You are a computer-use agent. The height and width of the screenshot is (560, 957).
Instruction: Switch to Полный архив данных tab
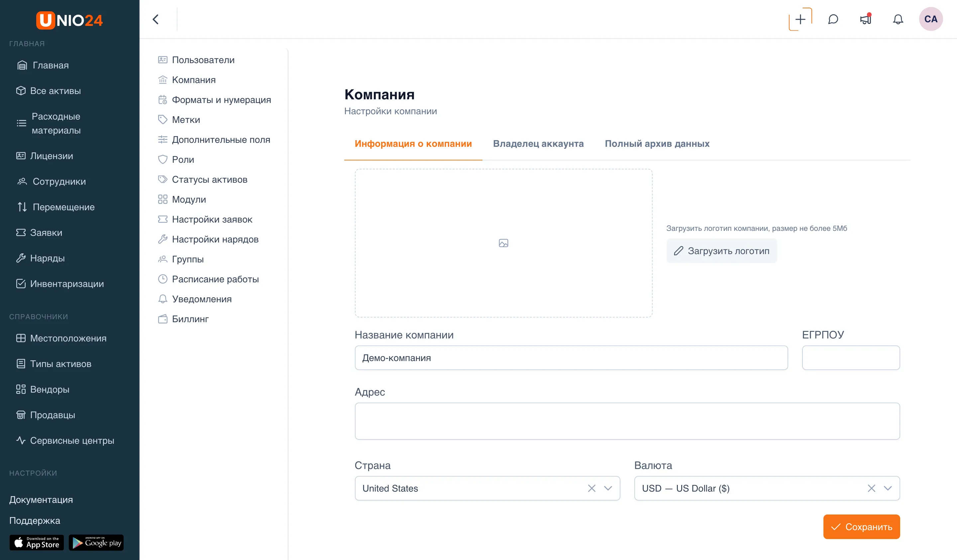(x=657, y=143)
